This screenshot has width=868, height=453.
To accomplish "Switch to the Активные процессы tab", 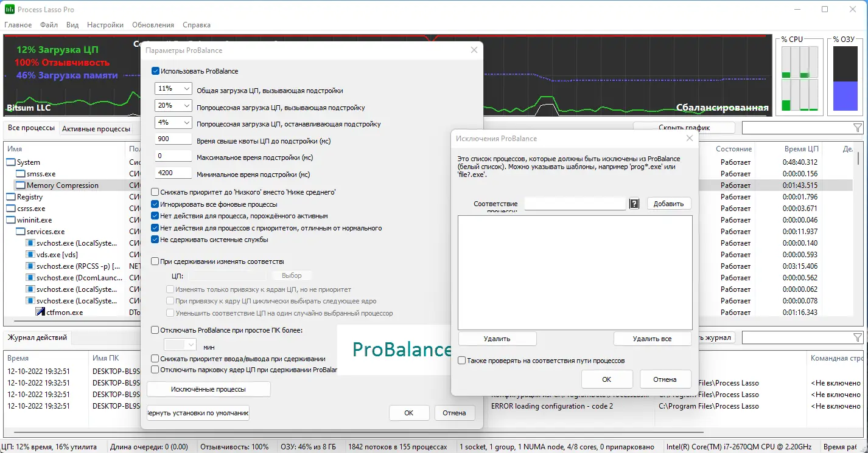I will tap(96, 129).
